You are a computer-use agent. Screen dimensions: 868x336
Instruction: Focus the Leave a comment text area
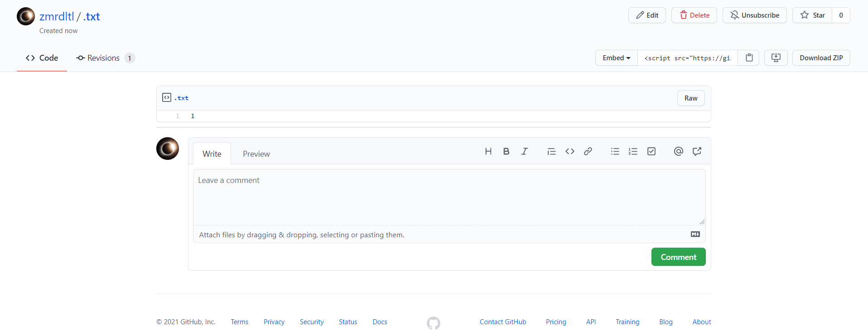pos(449,197)
